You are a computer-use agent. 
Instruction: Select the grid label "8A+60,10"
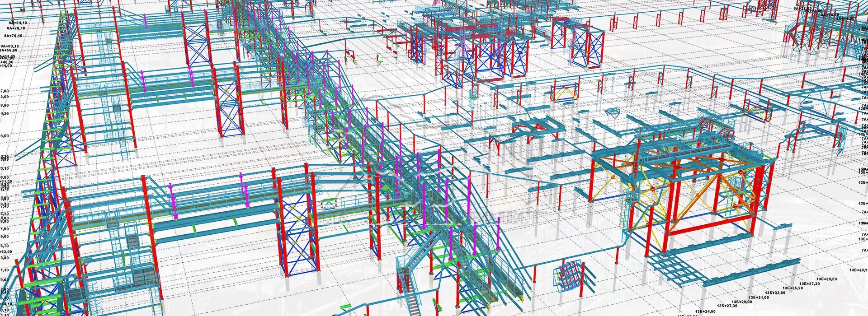click(x=9, y=46)
